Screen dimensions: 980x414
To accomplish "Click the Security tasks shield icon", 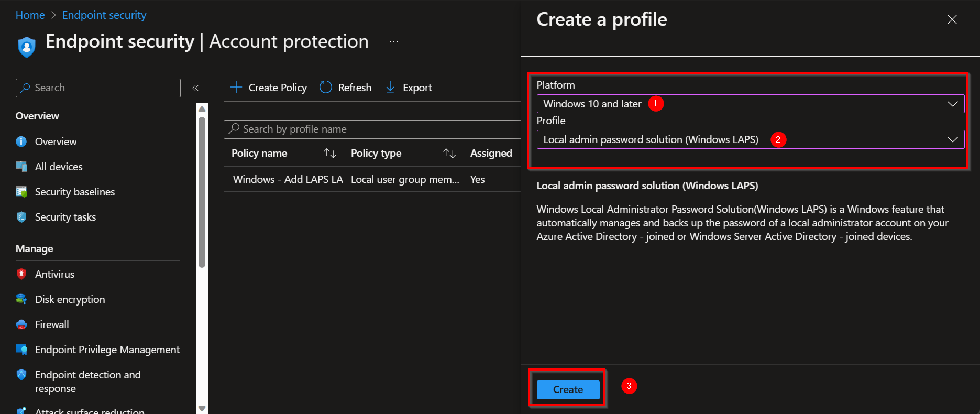I will [21, 217].
